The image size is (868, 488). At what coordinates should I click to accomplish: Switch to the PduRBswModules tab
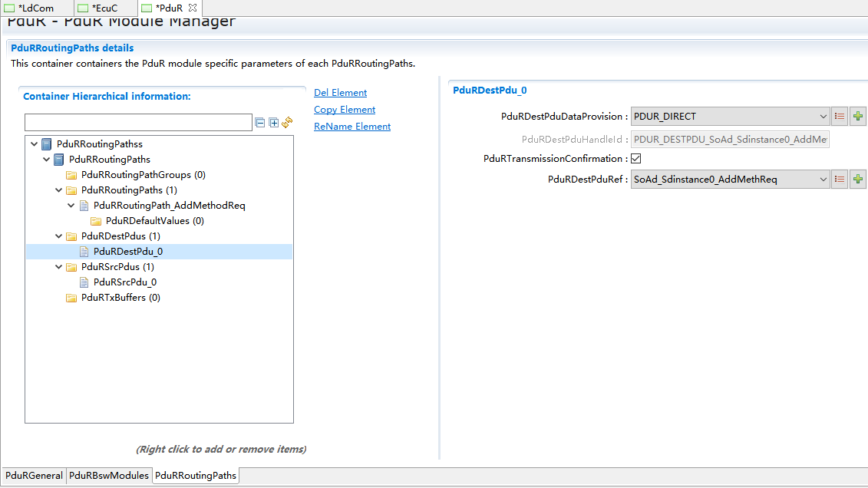click(109, 476)
